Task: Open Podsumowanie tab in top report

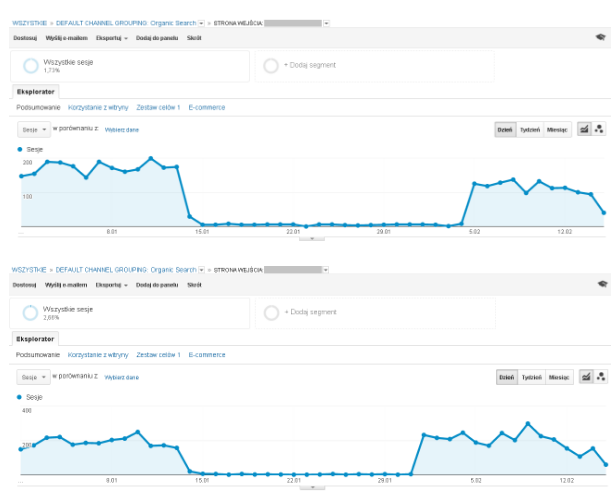Action: tap(38, 107)
